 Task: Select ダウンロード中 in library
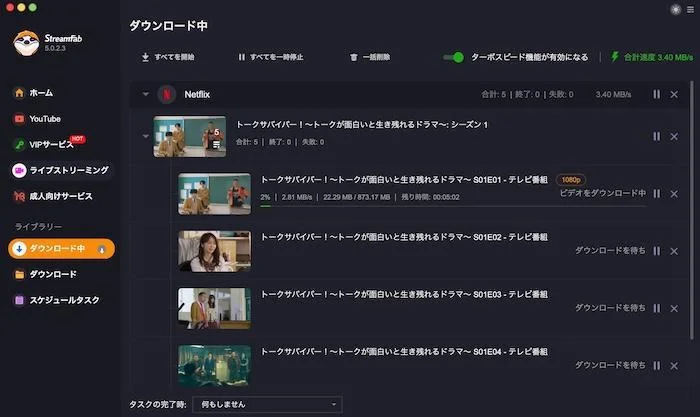pos(61,249)
